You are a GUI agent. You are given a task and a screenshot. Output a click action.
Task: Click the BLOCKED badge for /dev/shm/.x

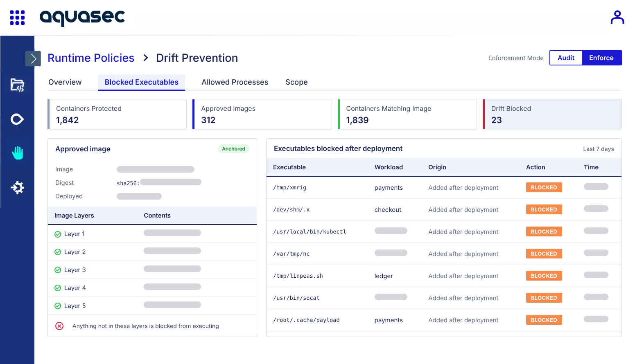point(544,209)
